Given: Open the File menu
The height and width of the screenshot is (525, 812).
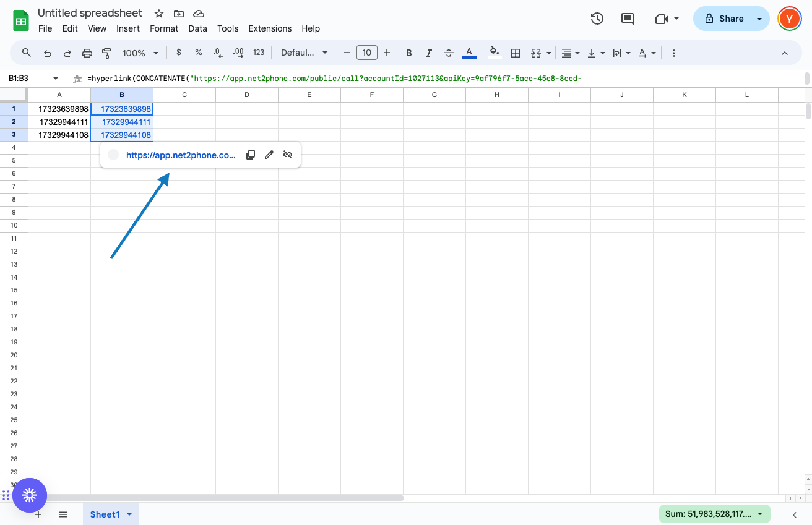Looking at the screenshot, I should click(45, 28).
